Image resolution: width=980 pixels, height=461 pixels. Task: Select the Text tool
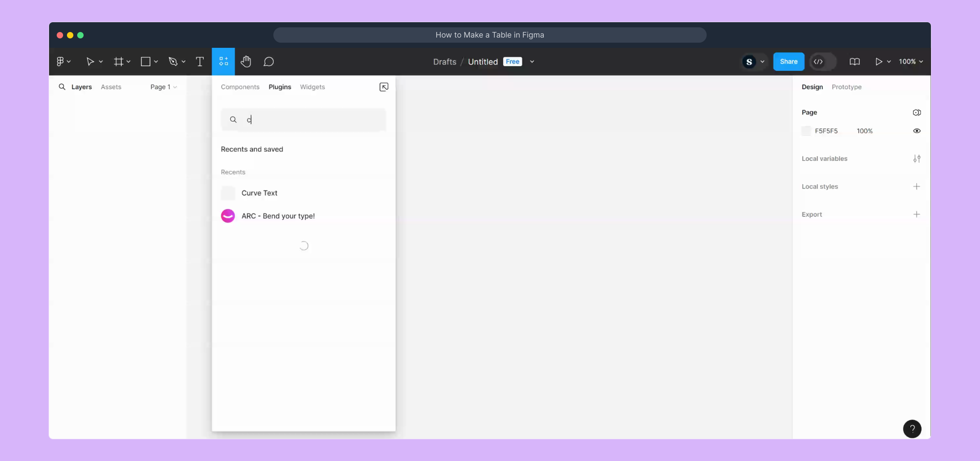200,61
